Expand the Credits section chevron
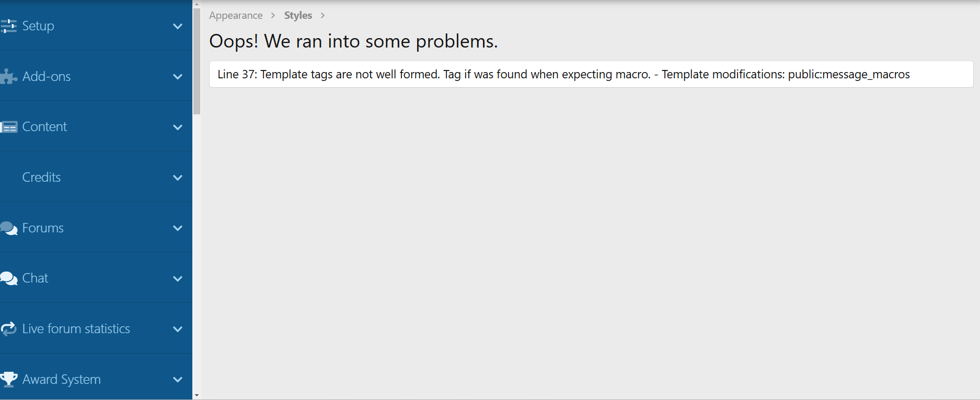This screenshot has height=400, width=980. [178, 178]
